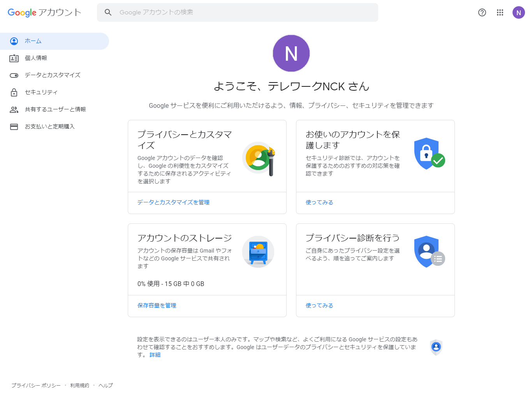The width and height of the screenshot is (532, 395).
Task: Click the 個人情報 ID card icon
Action: click(14, 58)
